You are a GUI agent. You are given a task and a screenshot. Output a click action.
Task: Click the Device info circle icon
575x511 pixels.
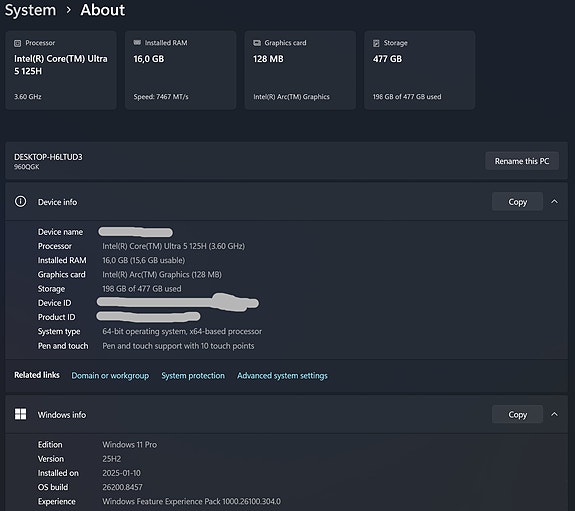point(21,201)
